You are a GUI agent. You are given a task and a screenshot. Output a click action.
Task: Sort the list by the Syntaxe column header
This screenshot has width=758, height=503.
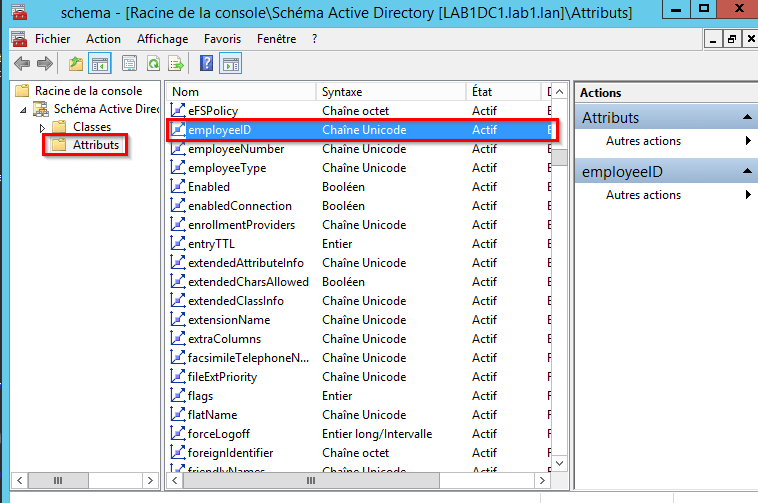point(391,92)
